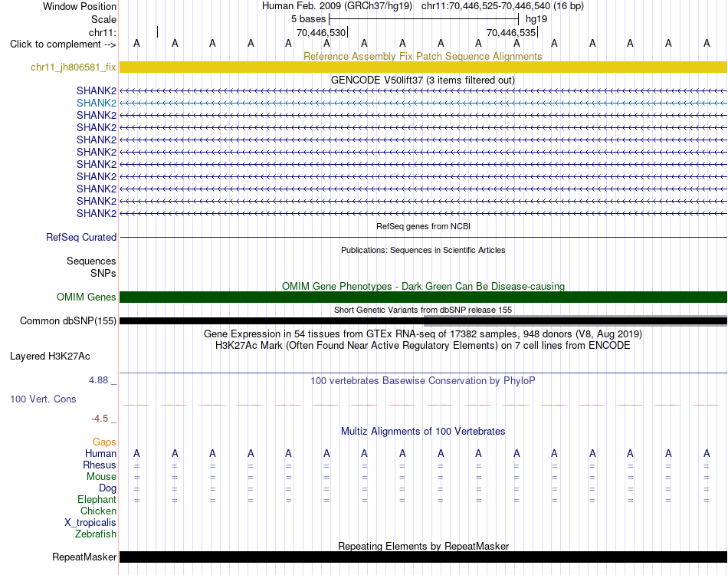Open 'RefSeq genes from NCBI' track title
Viewport: 728px width, 575px height.
click(423, 226)
